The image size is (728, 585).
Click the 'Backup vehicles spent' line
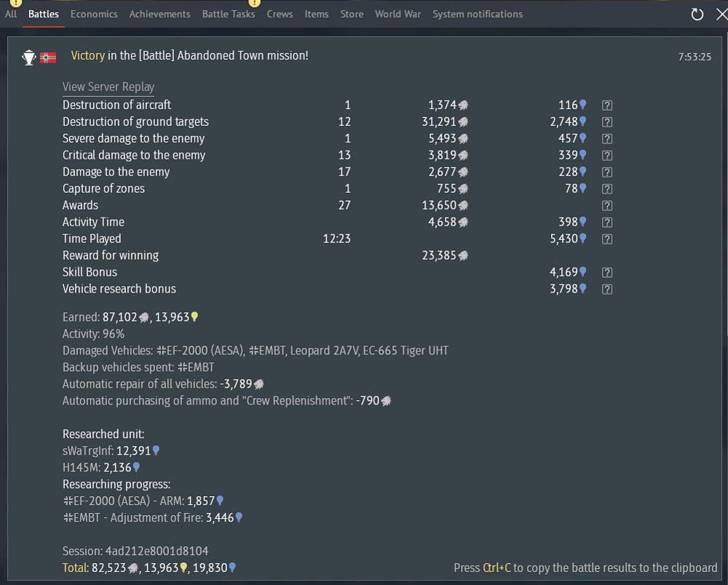click(x=138, y=367)
